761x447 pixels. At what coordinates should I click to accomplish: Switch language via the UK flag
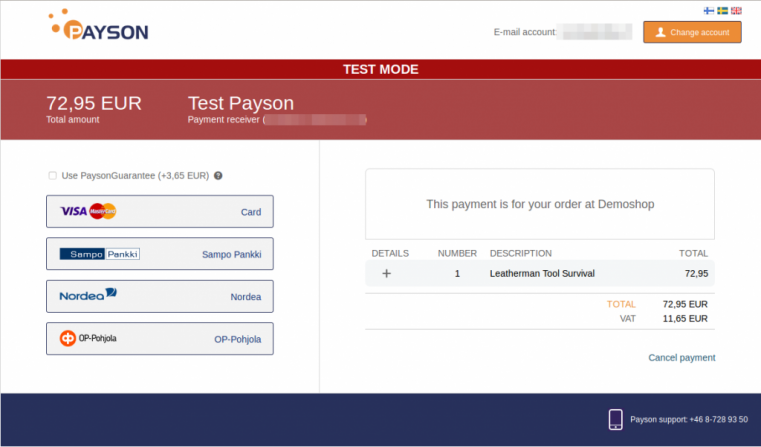(x=736, y=11)
